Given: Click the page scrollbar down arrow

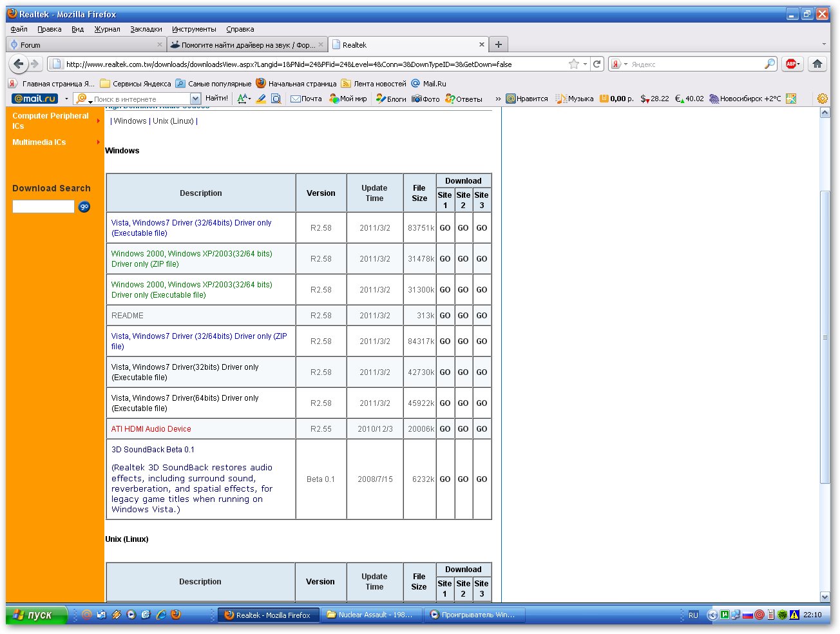Looking at the screenshot, I should tap(825, 597).
